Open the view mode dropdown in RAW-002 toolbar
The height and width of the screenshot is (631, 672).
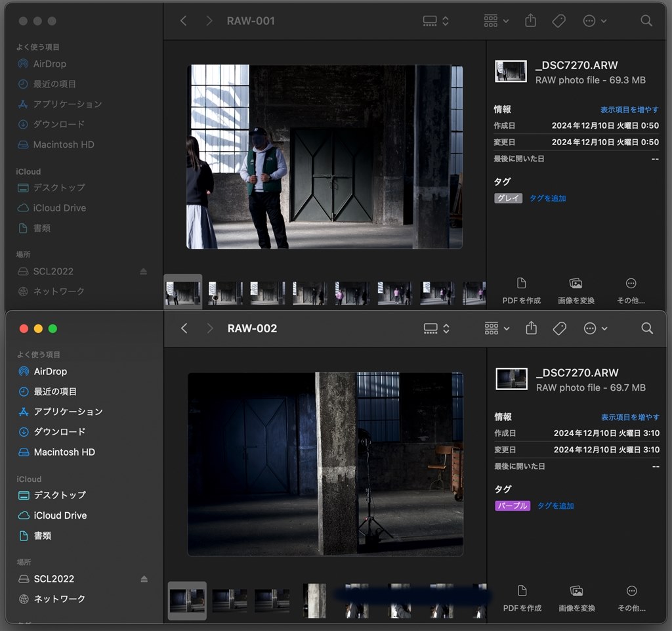coord(436,328)
